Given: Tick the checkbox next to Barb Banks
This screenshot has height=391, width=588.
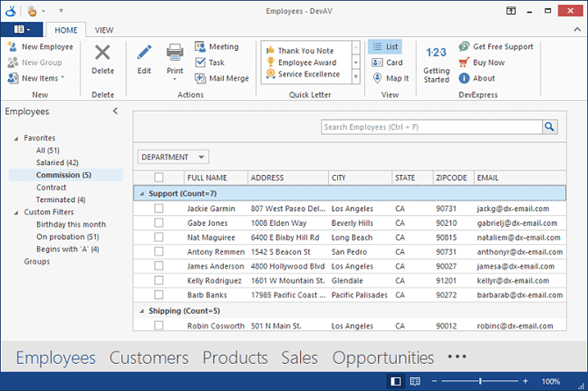Looking at the screenshot, I should [x=159, y=295].
